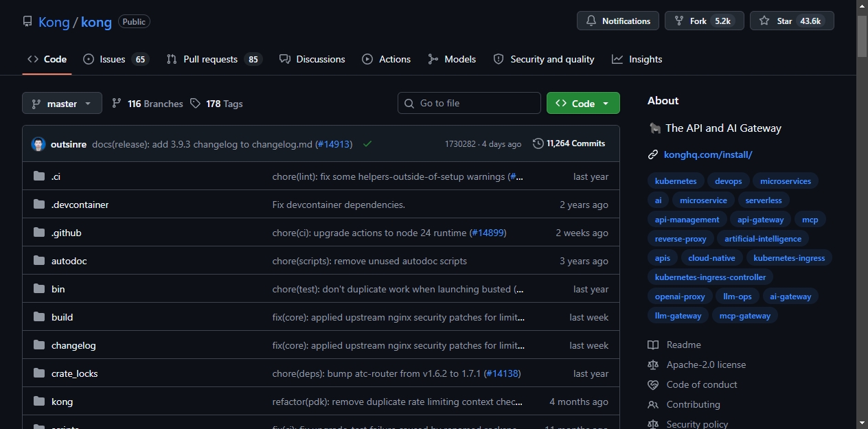
Task: Click the Notifications button
Action: pyautogui.click(x=618, y=21)
